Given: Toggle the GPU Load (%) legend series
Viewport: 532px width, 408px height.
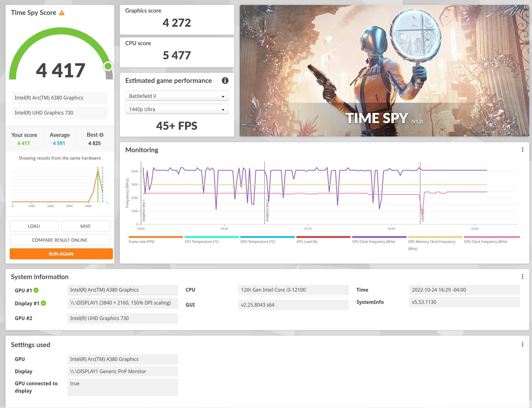Looking at the screenshot, I should 307,241.
